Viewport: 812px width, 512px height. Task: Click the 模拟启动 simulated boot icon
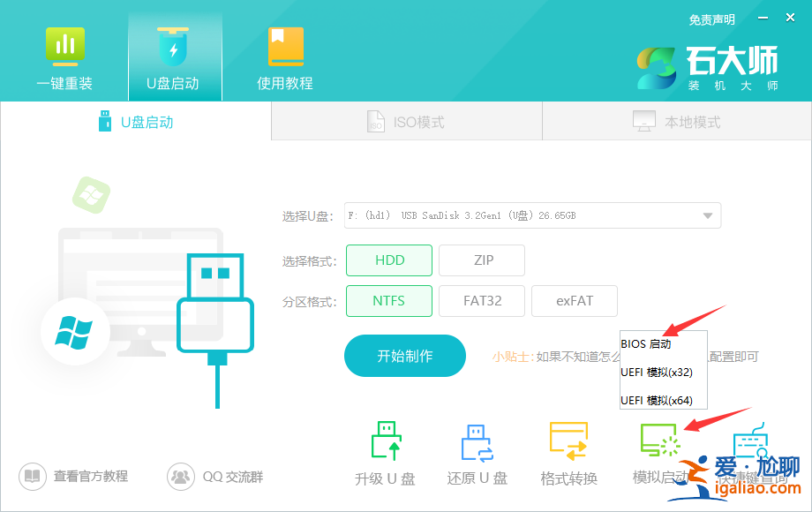(x=660, y=450)
